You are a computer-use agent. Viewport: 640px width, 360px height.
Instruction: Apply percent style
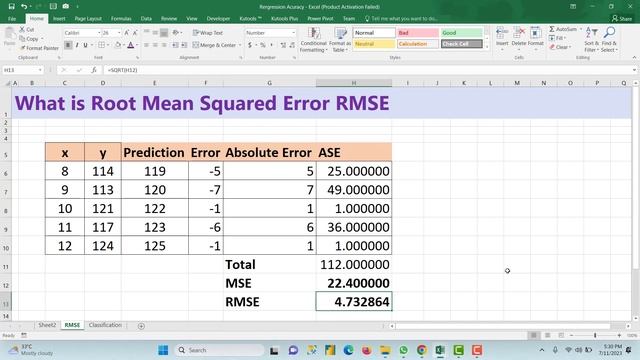pyautogui.click(x=263, y=45)
